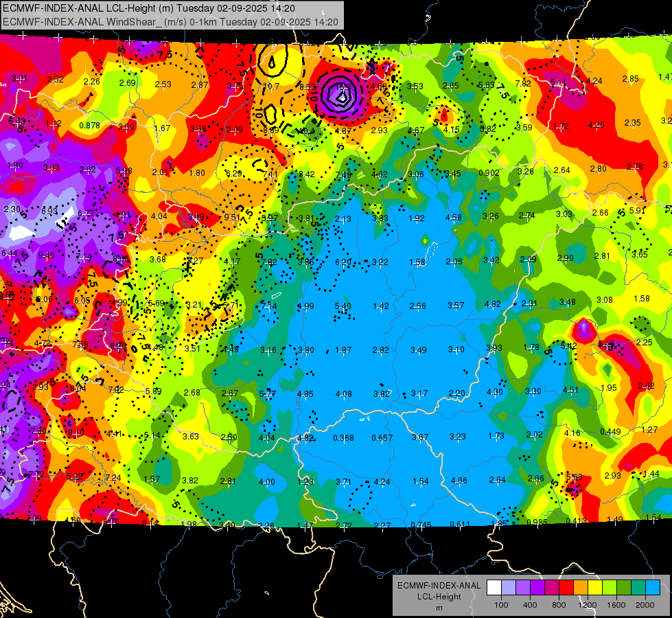Image resolution: width=672 pixels, height=618 pixels.
Task: Click the wind shear value 0.657
Action: point(382,437)
